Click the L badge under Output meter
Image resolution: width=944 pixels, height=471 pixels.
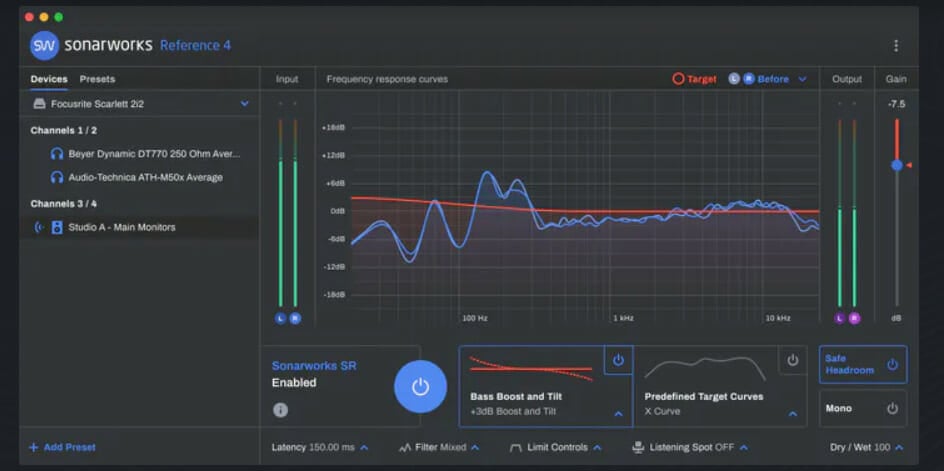(840, 318)
